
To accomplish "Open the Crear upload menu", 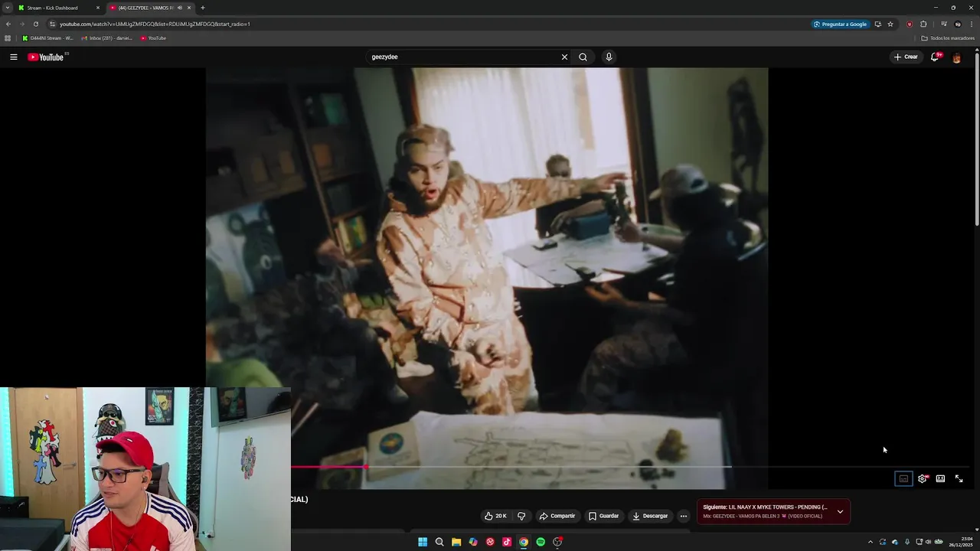I will [906, 57].
